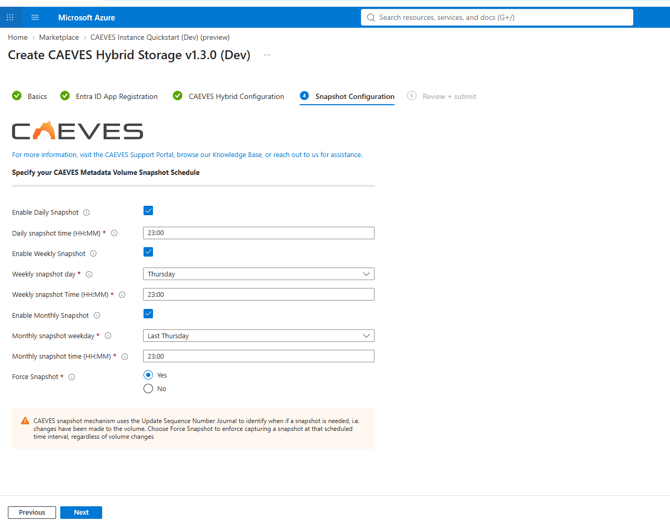The width and height of the screenshot is (670, 522).
Task: Open the Weekly snapshot day dropdown
Action: (259, 274)
